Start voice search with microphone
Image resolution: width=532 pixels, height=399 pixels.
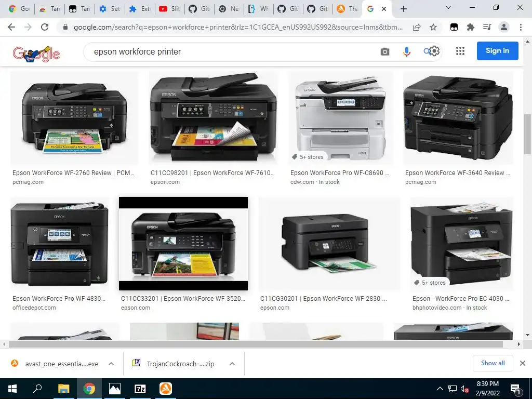tap(406, 51)
